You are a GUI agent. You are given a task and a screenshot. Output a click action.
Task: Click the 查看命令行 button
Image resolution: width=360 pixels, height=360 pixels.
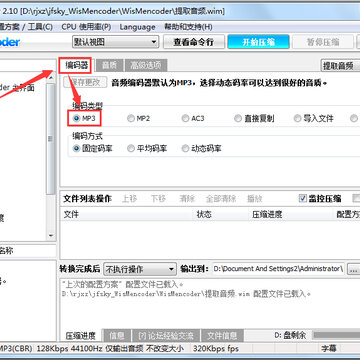(193, 42)
